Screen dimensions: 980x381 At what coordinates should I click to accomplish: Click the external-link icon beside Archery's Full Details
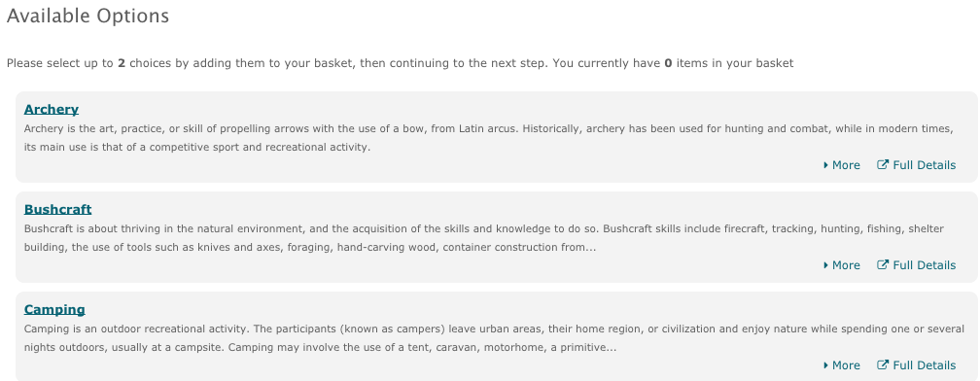coord(883,165)
